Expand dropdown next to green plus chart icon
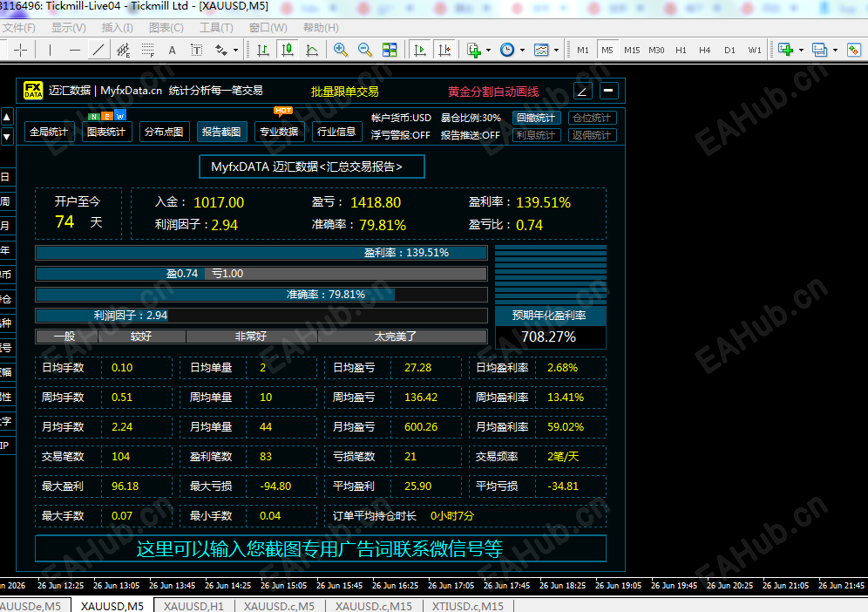The height and width of the screenshot is (612, 868). [801, 51]
